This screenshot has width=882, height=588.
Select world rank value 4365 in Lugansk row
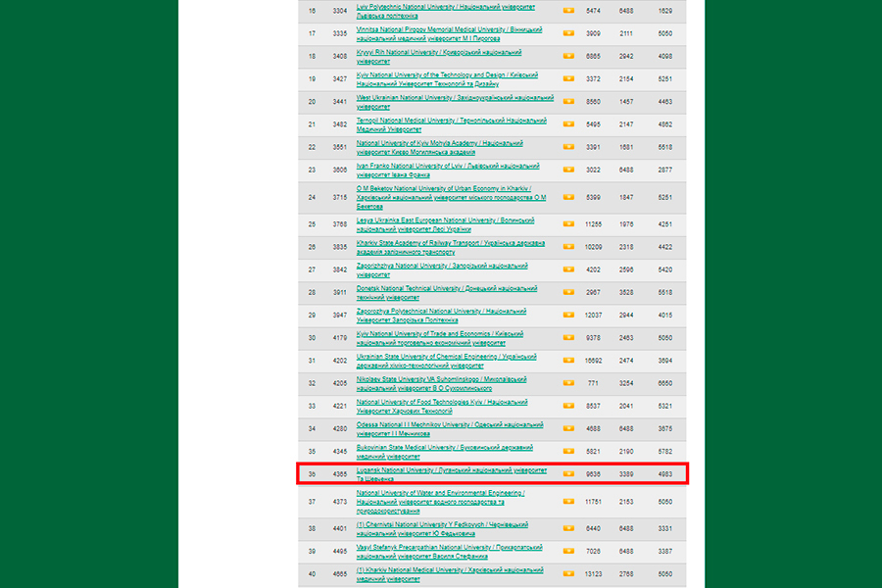(340, 474)
